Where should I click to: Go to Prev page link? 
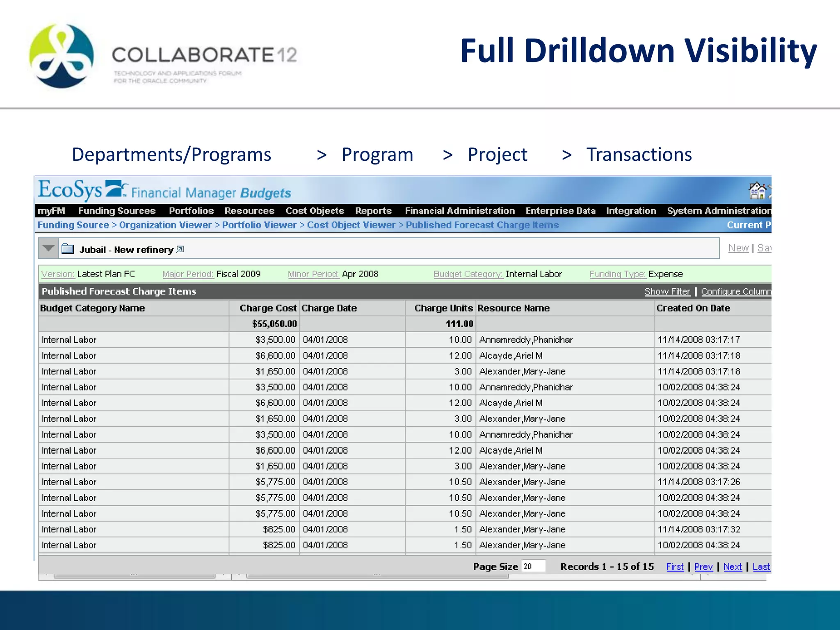coord(703,567)
